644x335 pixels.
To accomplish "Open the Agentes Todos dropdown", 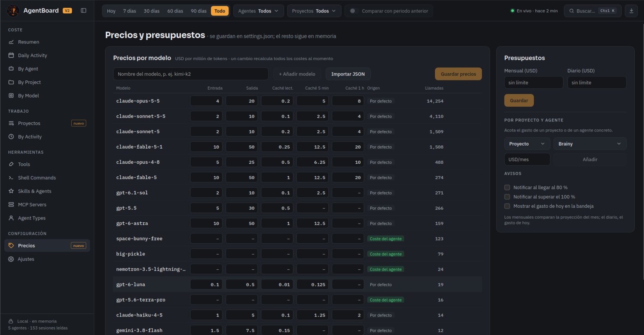I will click(258, 11).
